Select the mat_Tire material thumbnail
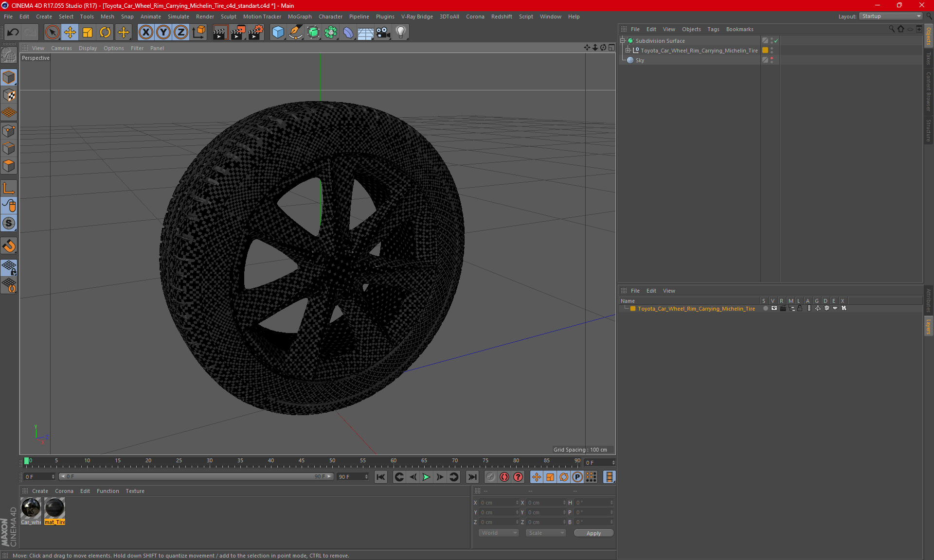This screenshot has height=560, width=934. (x=54, y=508)
